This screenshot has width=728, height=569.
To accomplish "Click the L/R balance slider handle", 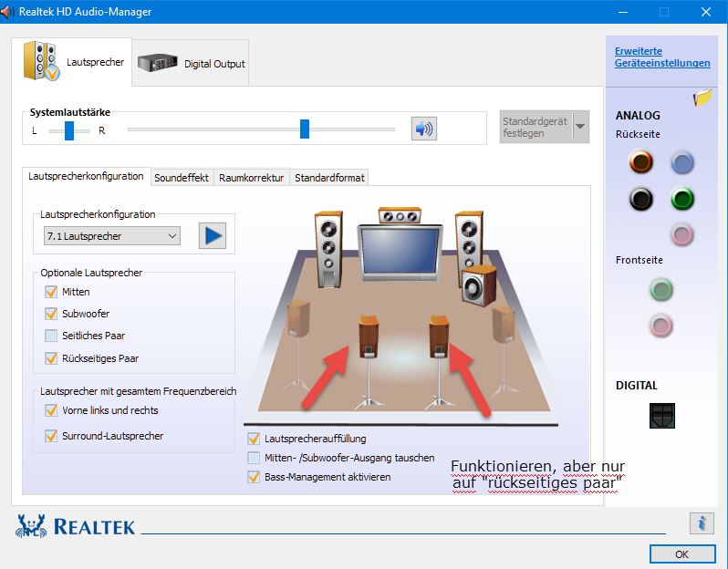I will coord(69,130).
